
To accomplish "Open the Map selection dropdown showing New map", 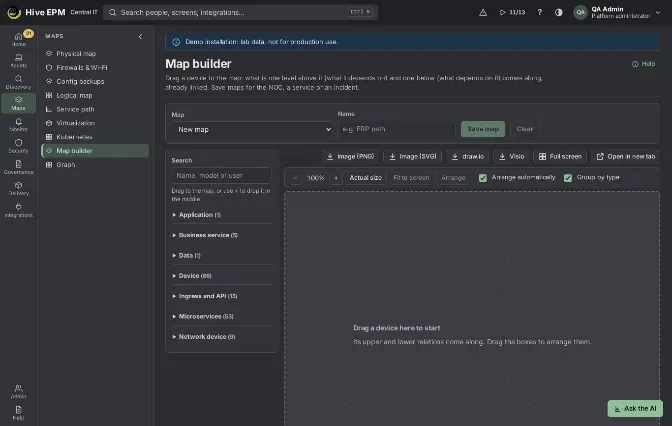I will pyautogui.click(x=253, y=129).
